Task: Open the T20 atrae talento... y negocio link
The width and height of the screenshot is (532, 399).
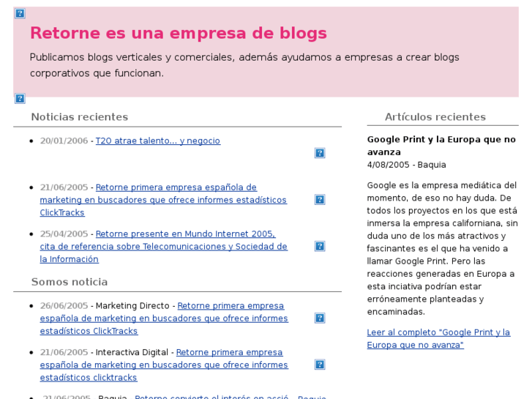Action: [x=158, y=141]
